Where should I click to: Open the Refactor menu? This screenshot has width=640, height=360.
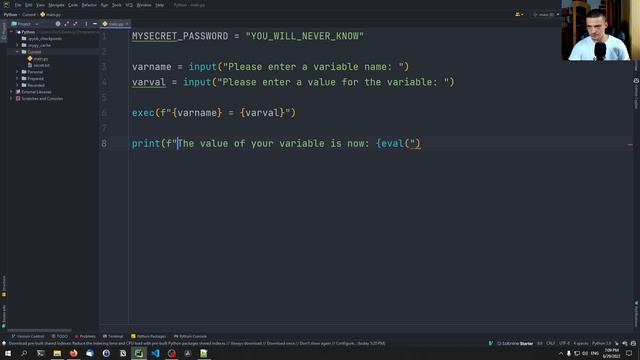pos(89,5)
